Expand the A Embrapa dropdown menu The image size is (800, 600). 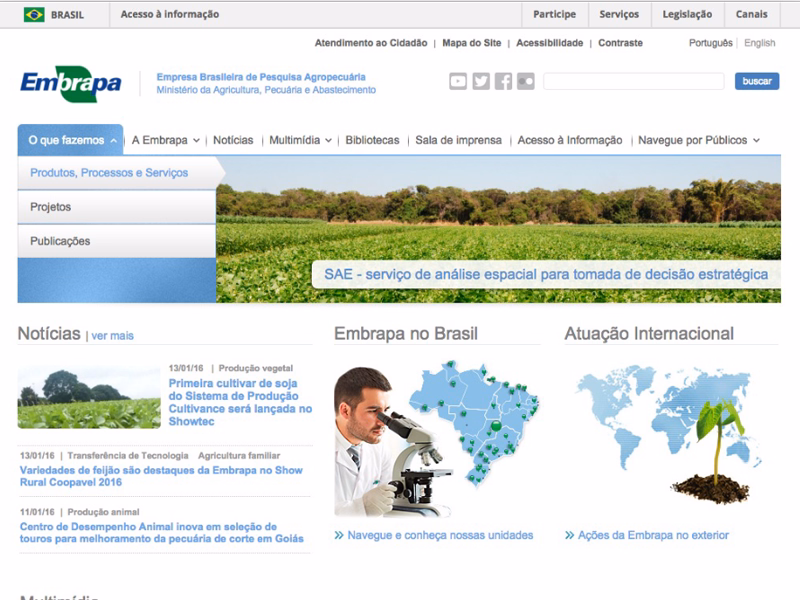[165, 140]
